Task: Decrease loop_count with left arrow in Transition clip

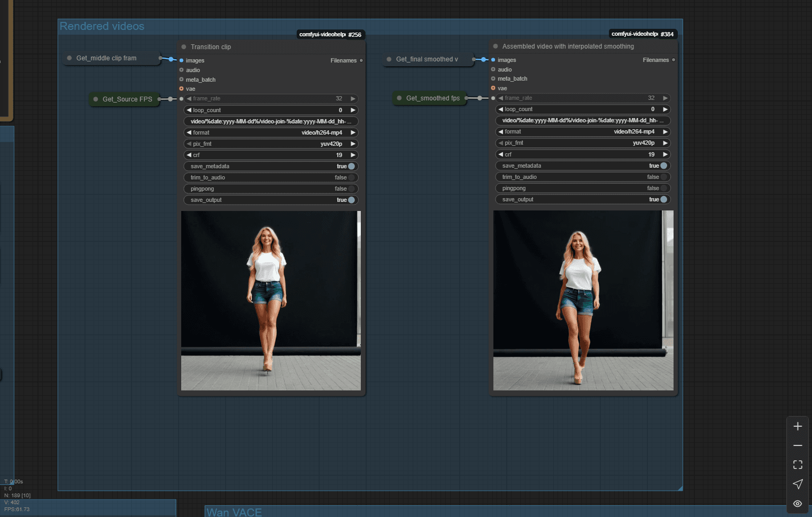Action: [x=189, y=111]
